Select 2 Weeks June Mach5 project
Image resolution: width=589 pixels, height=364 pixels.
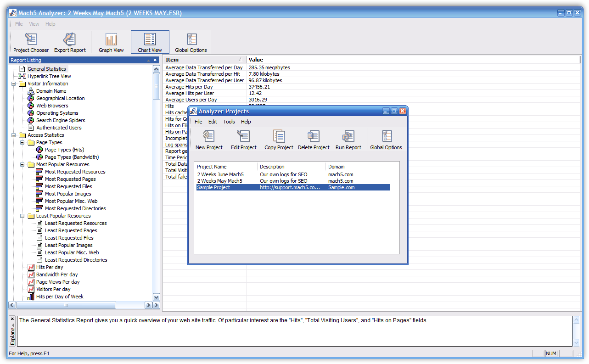click(293, 174)
